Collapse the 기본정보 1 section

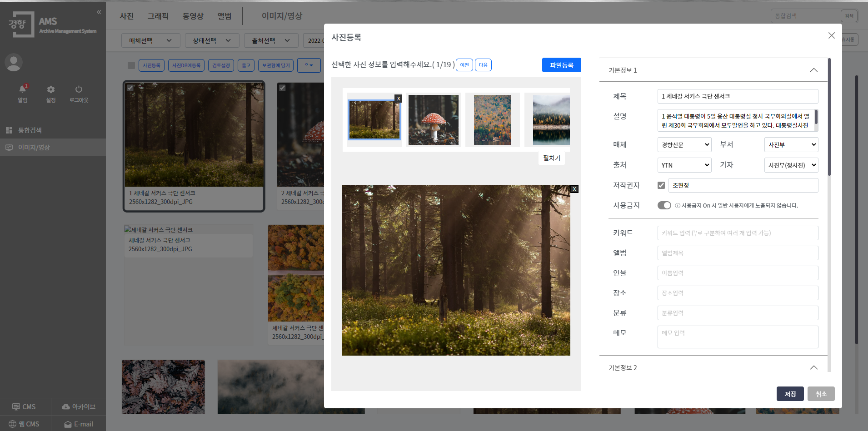click(x=814, y=70)
